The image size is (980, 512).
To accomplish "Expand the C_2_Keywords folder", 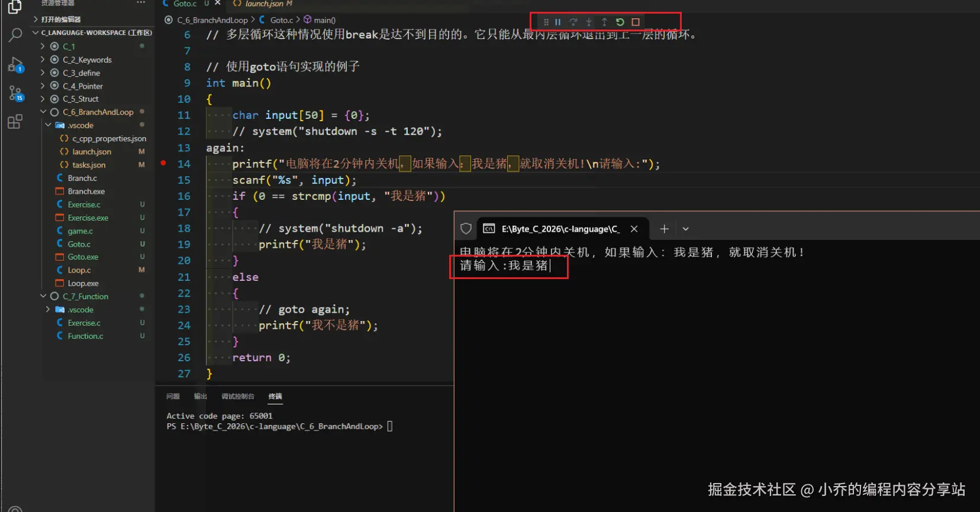I will 43,60.
